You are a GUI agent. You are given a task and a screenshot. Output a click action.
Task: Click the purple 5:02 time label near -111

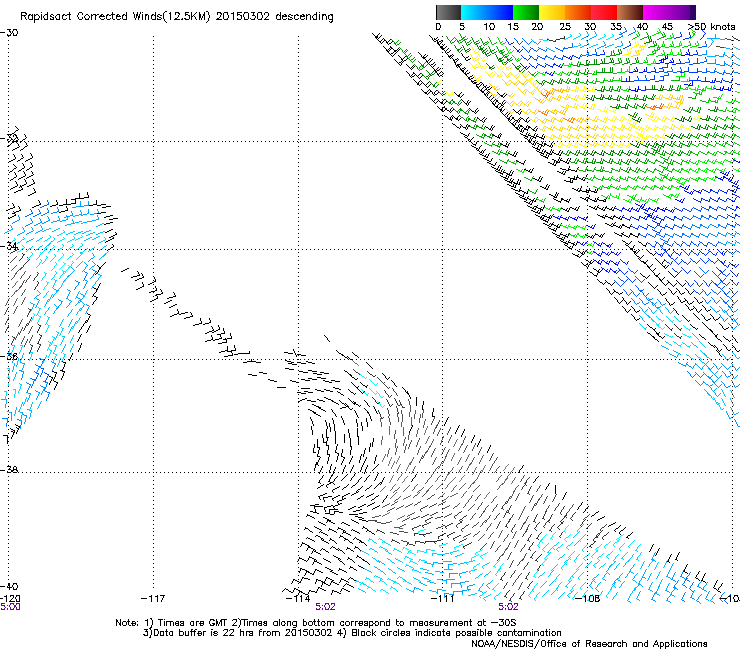tap(508, 607)
